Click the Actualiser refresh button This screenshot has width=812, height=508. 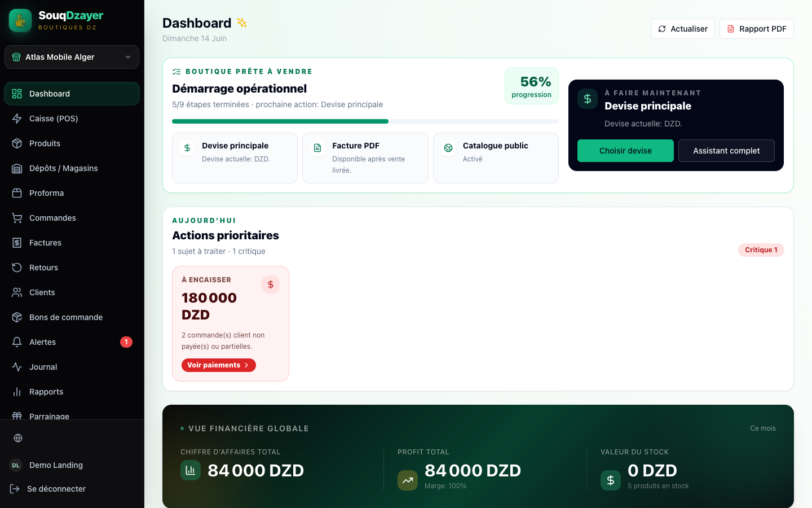(x=683, y=29)
